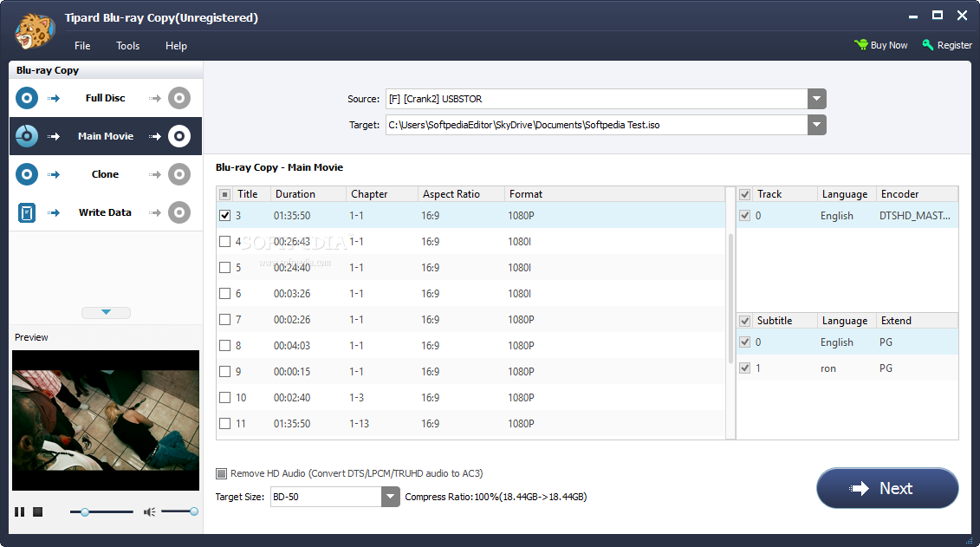Open the Target path dropdown
This screenshot has width=980, height=547.
pos(817,125)
